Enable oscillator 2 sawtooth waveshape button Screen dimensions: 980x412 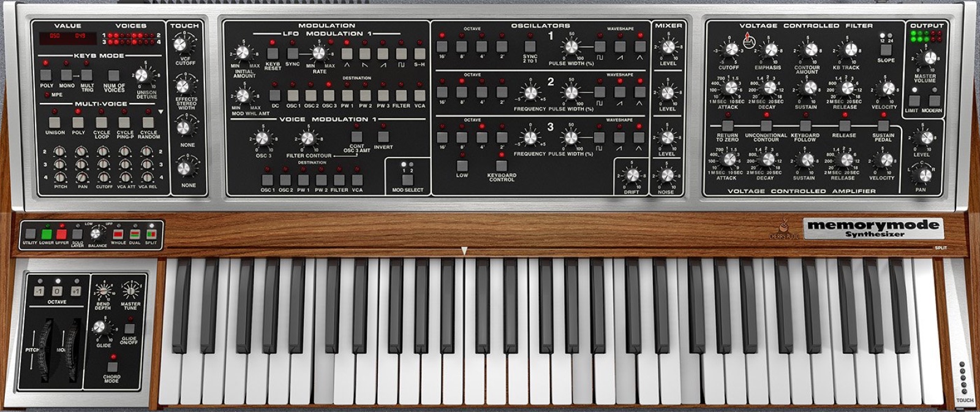pyautogui.click(x=620, y=92)
